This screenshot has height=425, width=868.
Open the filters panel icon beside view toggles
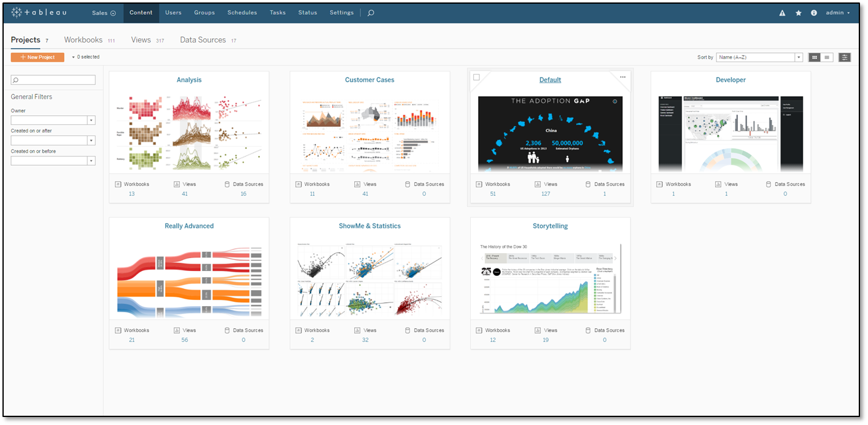[x=844, y=57]
